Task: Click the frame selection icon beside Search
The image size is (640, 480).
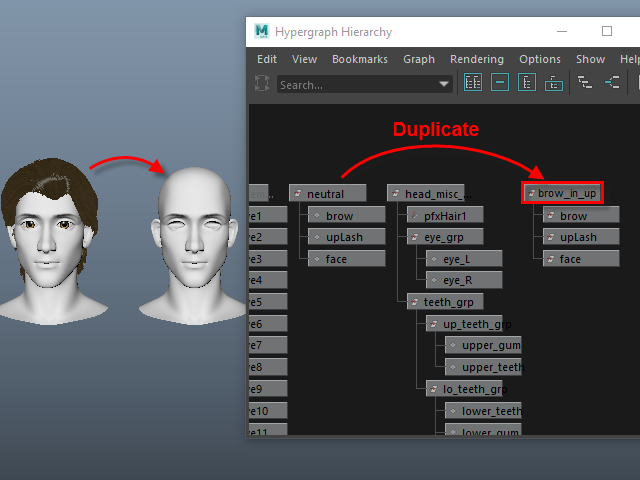Action: coord(262,83)
